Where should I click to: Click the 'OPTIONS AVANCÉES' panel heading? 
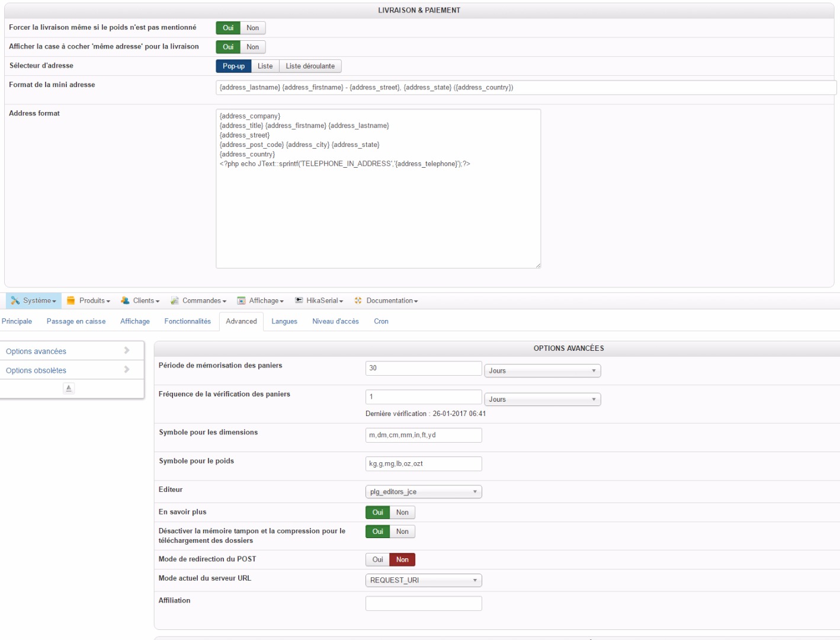[x=569, y=348]
